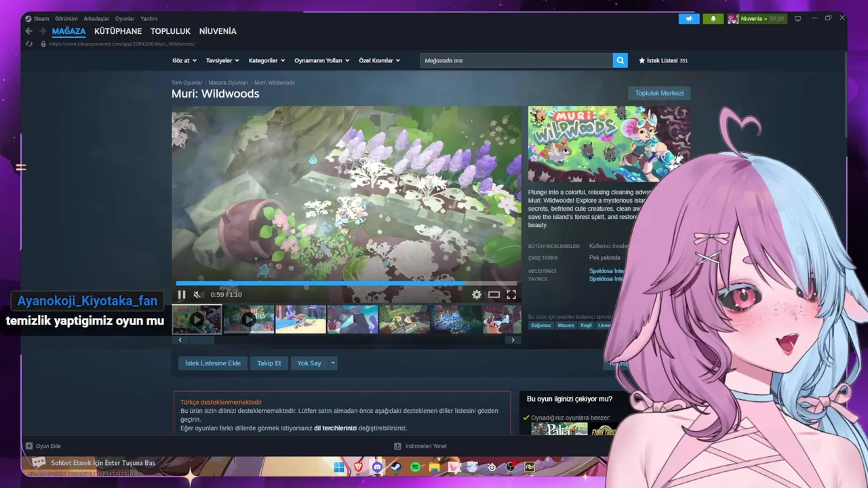Open the announcements megaphone button
Viewport: 868px width, 488px height.
click(x=689, y=19)
